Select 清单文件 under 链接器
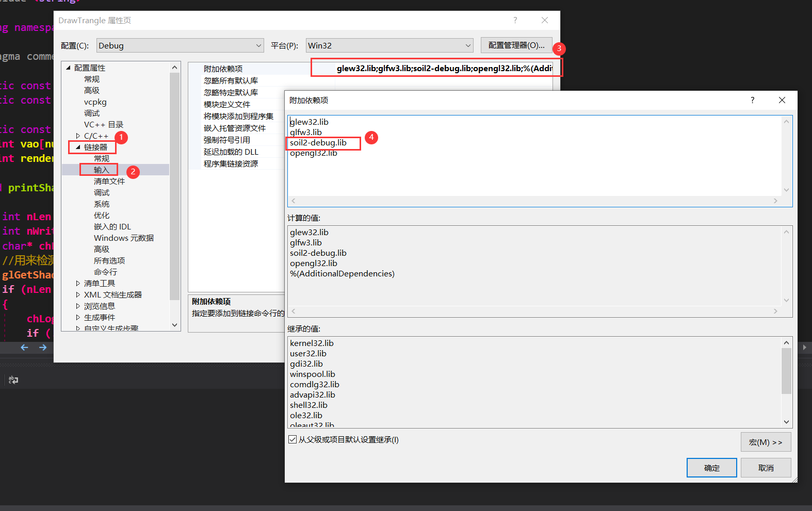 109,181
